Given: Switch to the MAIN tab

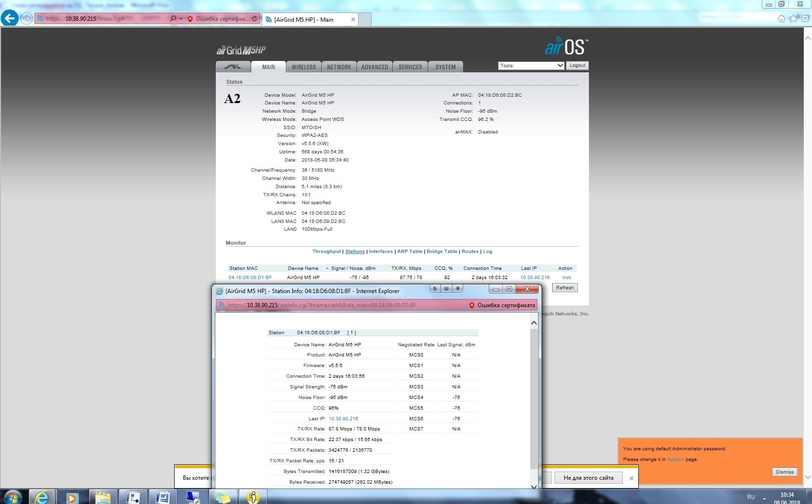Looking at the screenshot, I should (269, 67).
